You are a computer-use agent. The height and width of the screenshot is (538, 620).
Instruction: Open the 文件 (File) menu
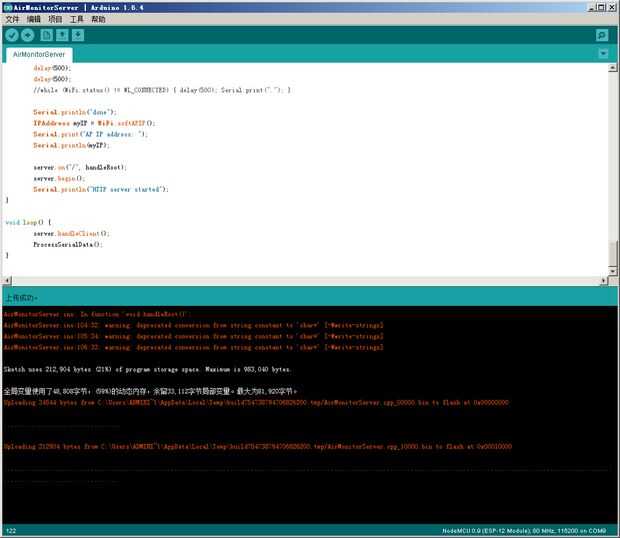(12, 19)
